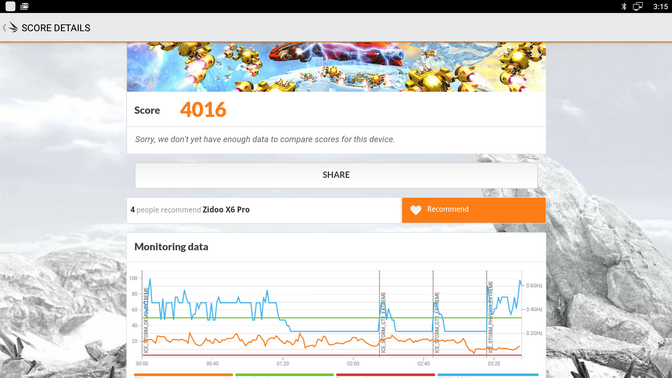The image size is (672, 378).
Task: Tap the heart icon on Recommend
Action: [416, 210]
